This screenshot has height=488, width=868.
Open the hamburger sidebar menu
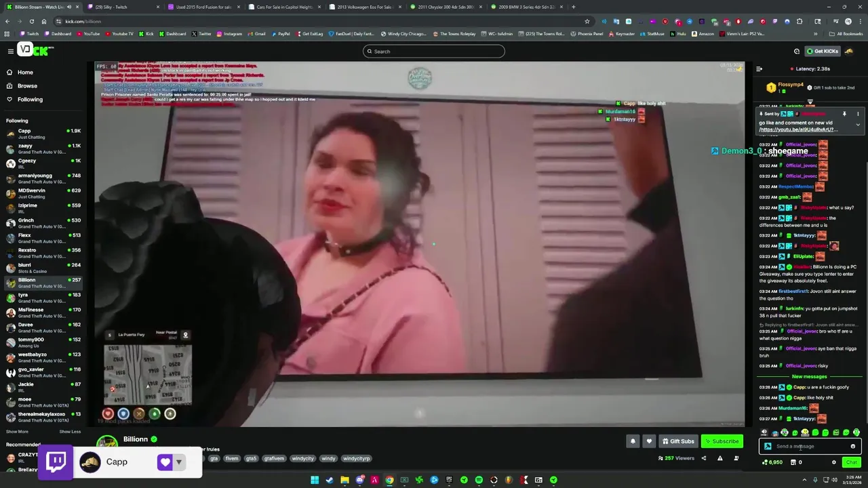[x=10, y=51]
